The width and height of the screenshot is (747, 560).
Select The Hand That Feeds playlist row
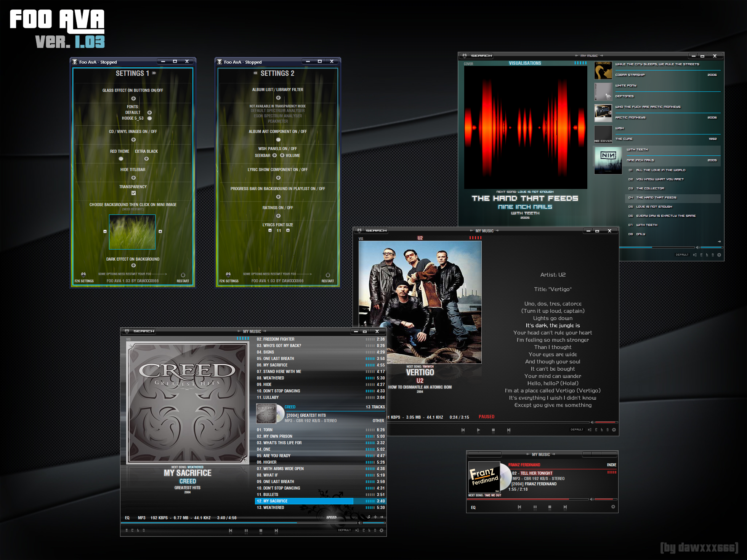[673, 198]
